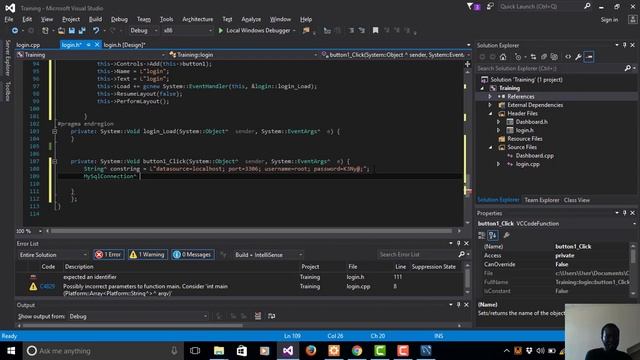
Task: Click Properties panel Property Pages wrench icon
Action: [x=507, y=236]
